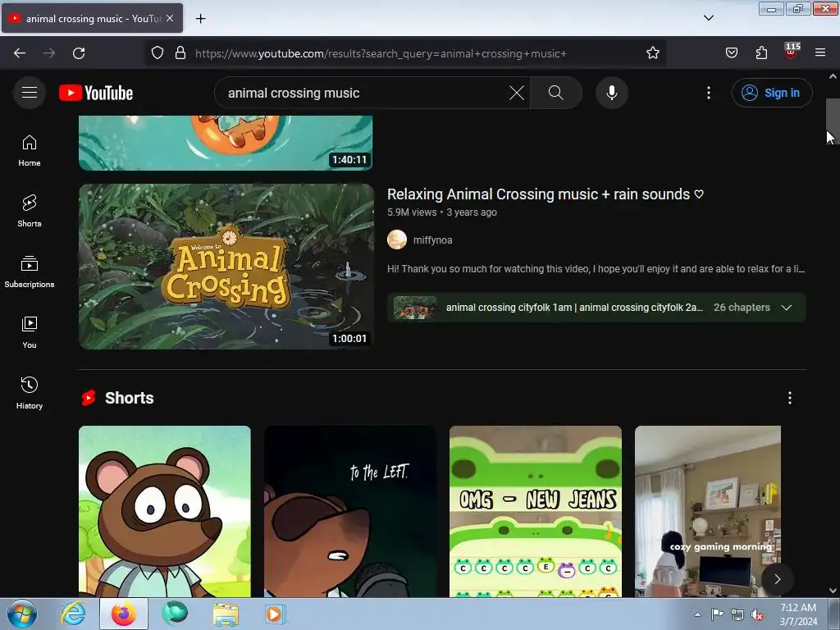Open the Pocket save icon

coord(731,53)
